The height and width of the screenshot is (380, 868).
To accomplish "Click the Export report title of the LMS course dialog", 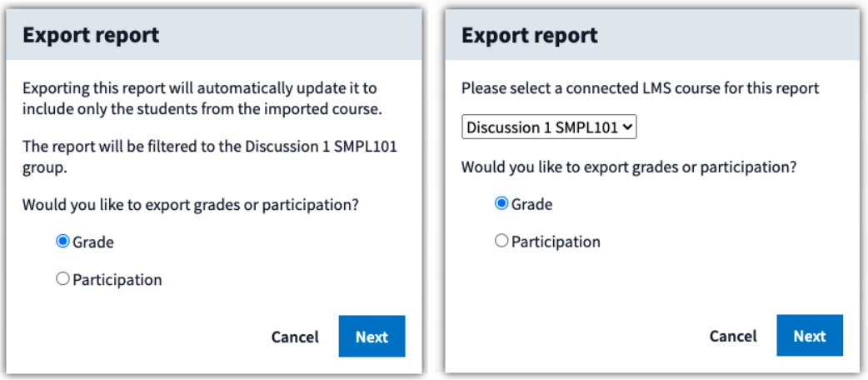I will pyautogui.click(x=529, y=36).
